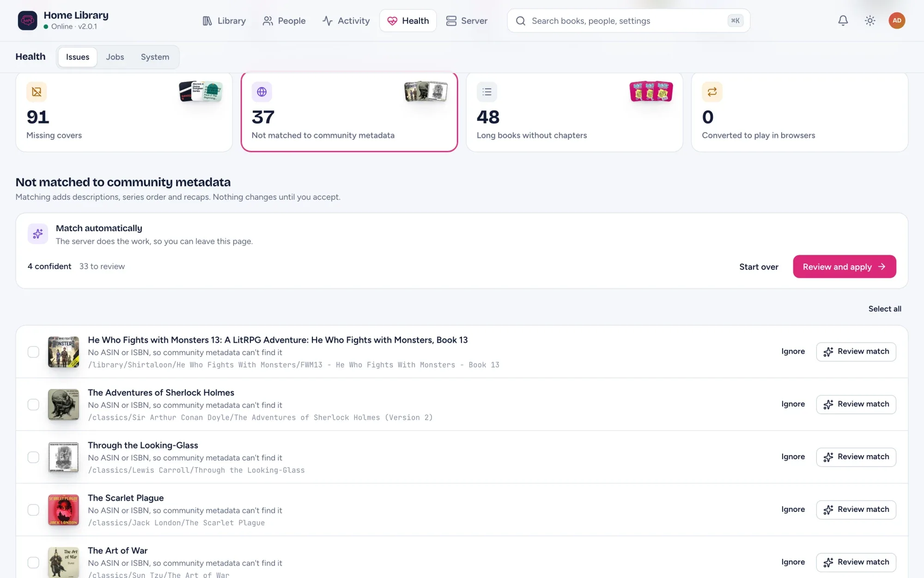Open the notifications bell
The image size is (924, 578).
(x=843, y=20)
